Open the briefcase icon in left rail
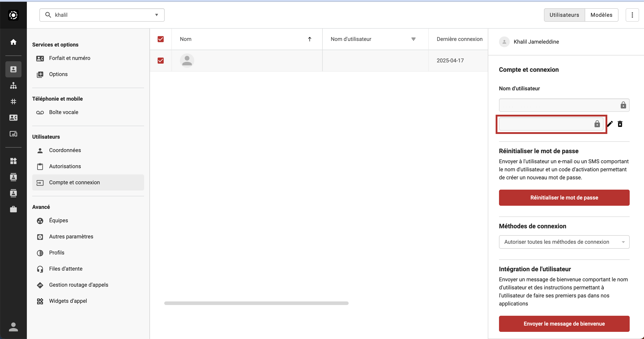The width and height of the screenshot is (644, 339). tap(13, 209)
